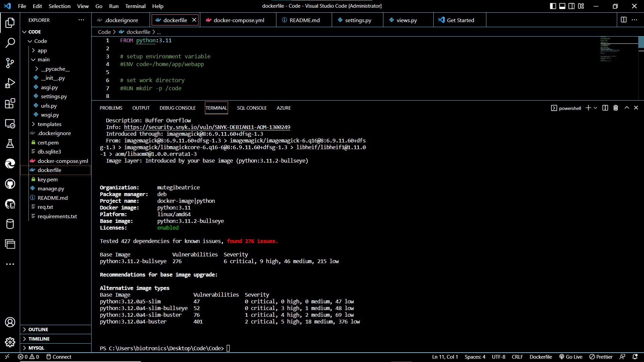This screenshot has height=362, width=644.
Task: Open the Search view in activity bar
Action: [x=10, y=43]
